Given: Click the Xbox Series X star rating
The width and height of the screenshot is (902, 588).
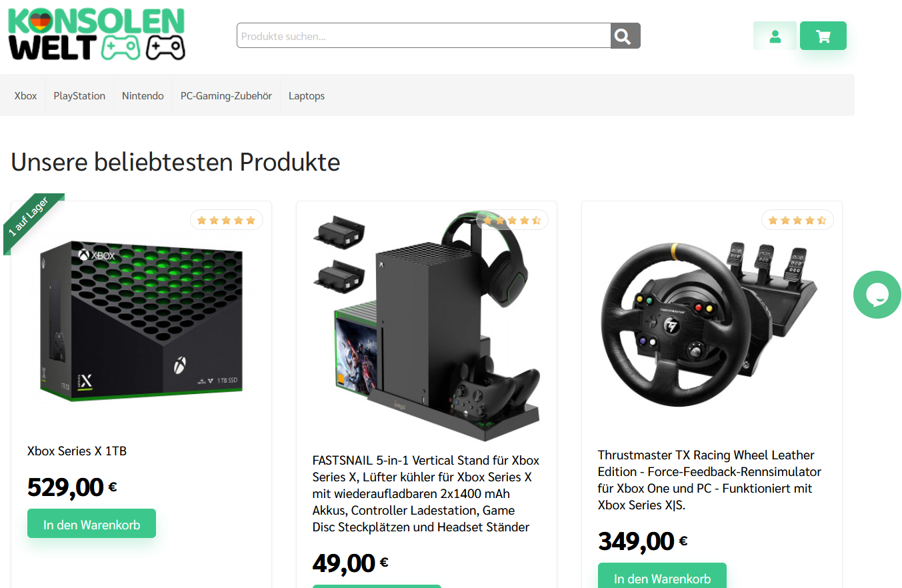Looking at the screenshot, I should [x=227, y=220].
